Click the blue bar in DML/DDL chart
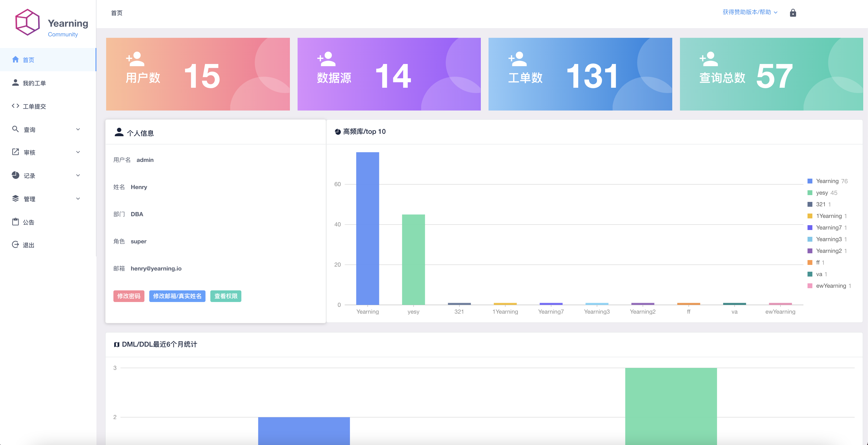This screenshot has height=445, width=868. (x=304, y=431)
